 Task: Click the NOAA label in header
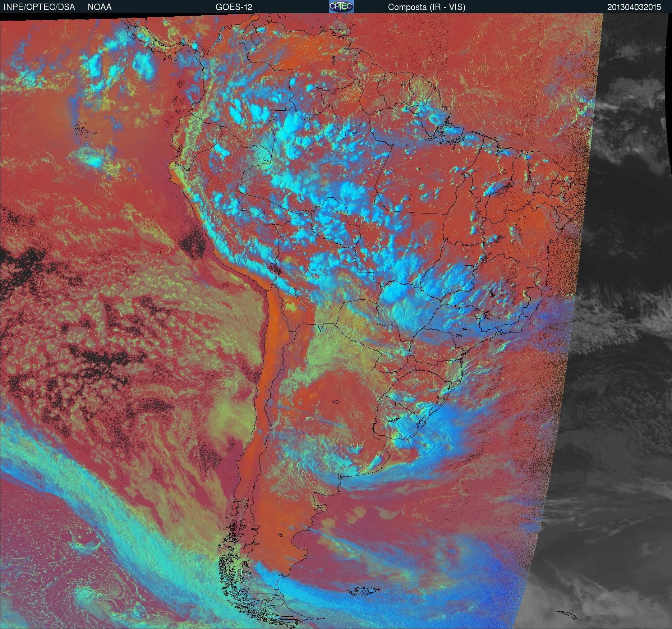(x=100, y=7)
